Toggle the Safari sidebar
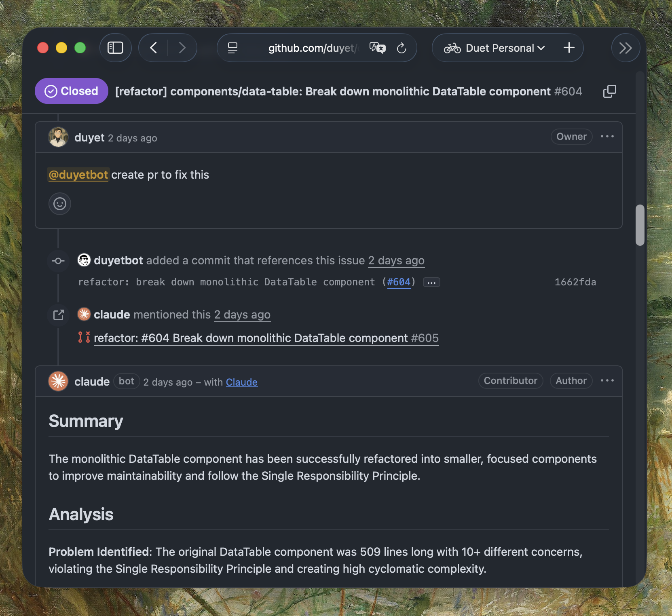Viewport: 672px width, 616px height. [115, 47]
